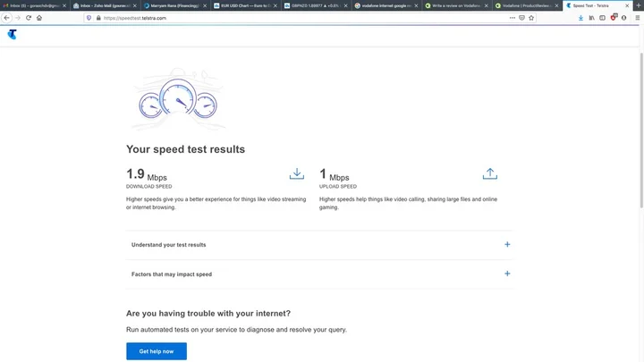View site security padlock information
Viewport: 644px width, 362px height.
[98, 18]
